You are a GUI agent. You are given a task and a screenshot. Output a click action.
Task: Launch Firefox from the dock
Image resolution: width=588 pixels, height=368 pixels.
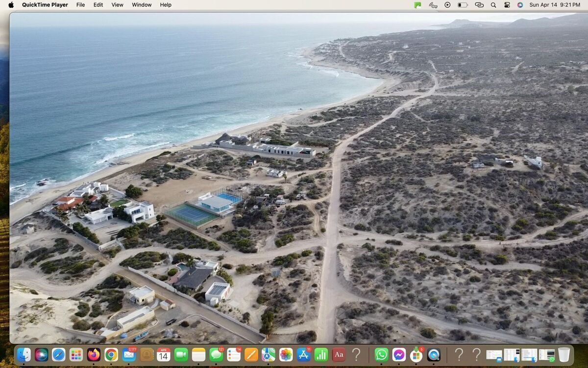(x=94, y=354)
